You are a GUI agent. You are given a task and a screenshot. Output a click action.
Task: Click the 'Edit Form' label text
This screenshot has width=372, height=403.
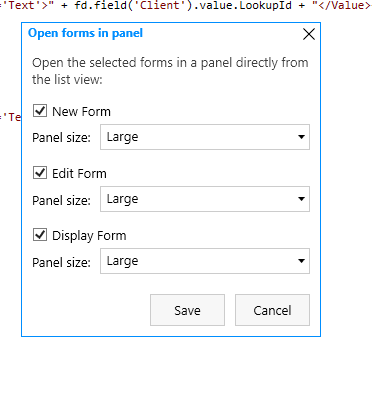[79, 173]
